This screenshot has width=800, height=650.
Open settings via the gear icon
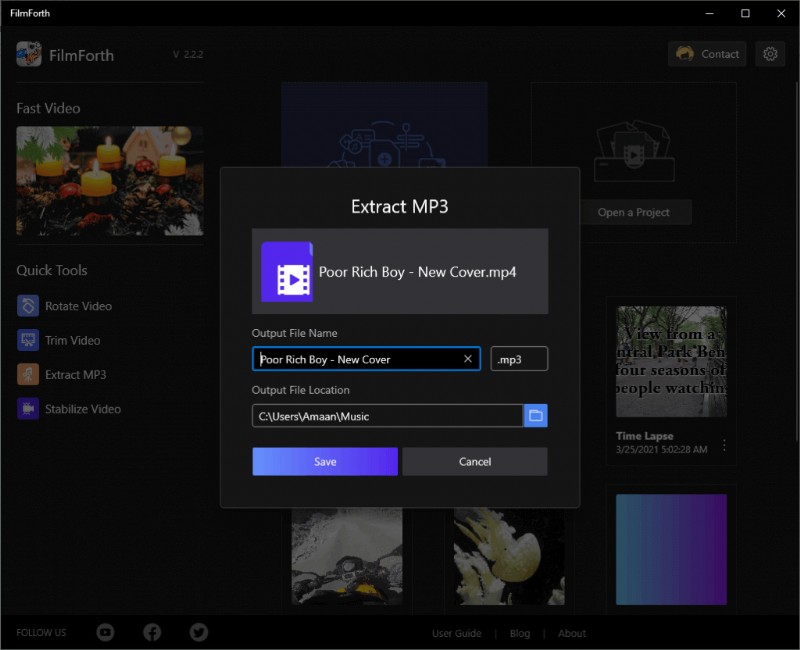tap(770, 54)
